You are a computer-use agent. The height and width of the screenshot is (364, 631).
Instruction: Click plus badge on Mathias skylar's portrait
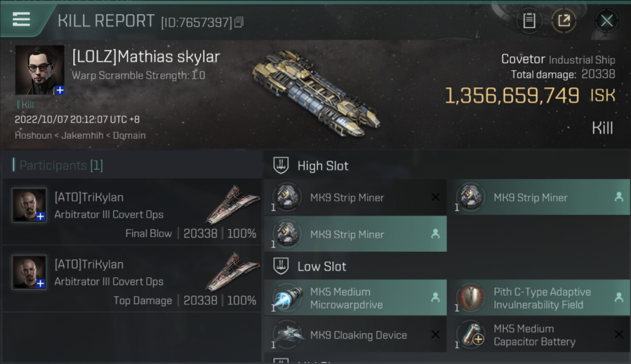(59, 90)
